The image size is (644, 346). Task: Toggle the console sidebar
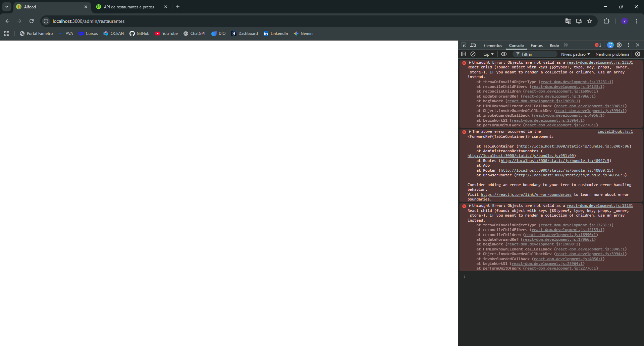tap(464, 54)
